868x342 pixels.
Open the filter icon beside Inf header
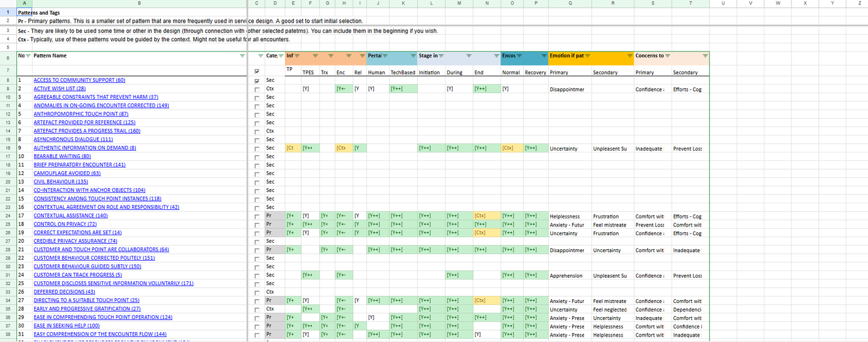[x=297, y=56]
